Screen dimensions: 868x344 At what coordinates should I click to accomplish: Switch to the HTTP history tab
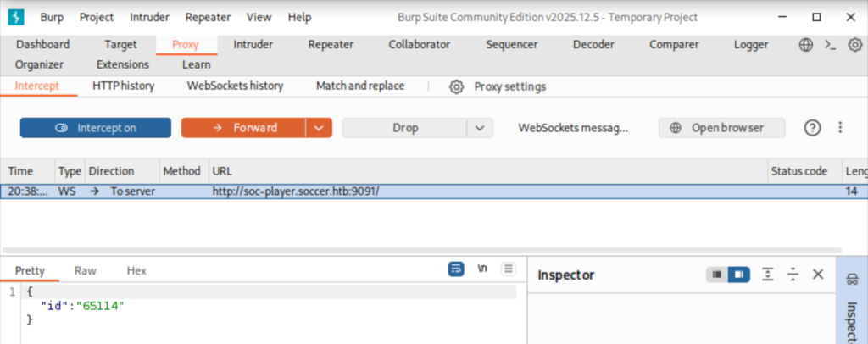(x=123, y=86)
